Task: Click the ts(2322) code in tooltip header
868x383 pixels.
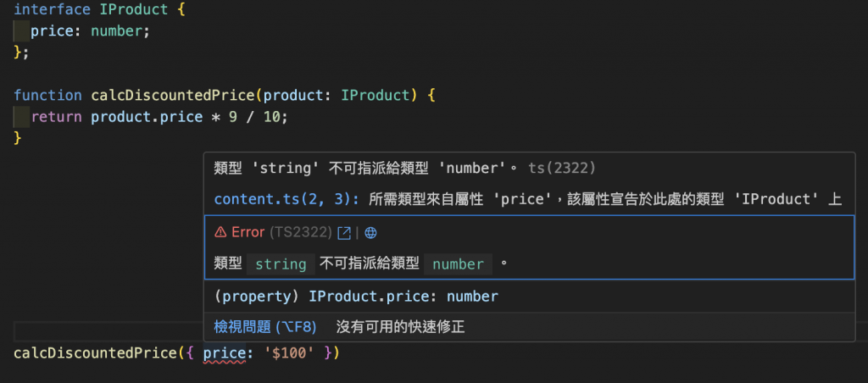Action: (561, 169)
